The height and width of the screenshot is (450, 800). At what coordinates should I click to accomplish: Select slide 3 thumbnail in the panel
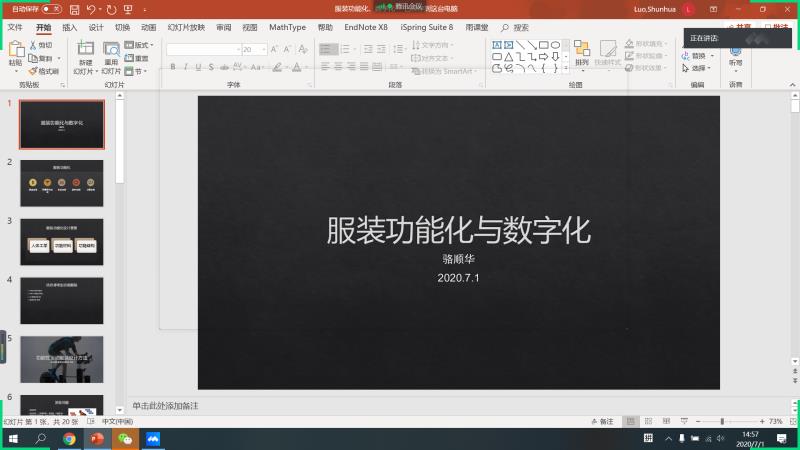(62, 243)
